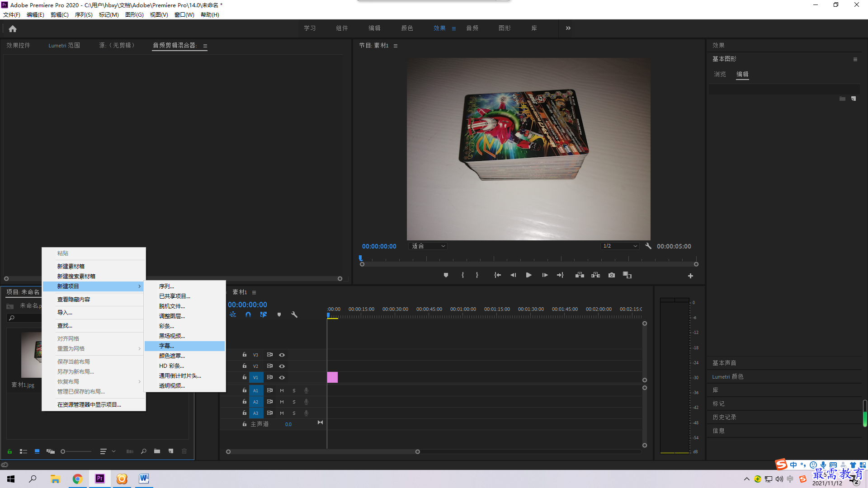Open zoom level dropdown 适合

[428, 246]
